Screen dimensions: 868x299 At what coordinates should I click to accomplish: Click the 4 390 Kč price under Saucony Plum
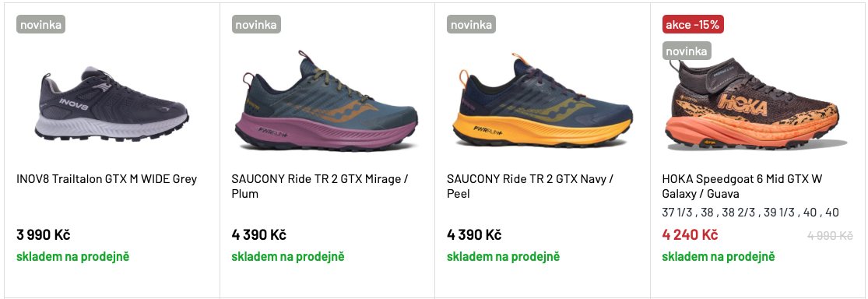tap(258, 235)
